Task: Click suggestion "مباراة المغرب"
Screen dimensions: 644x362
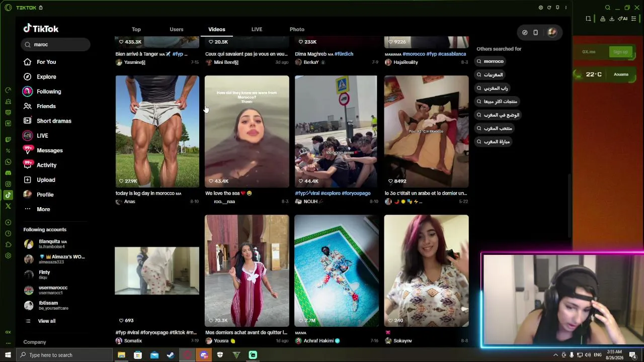Action: click(494, 142)
